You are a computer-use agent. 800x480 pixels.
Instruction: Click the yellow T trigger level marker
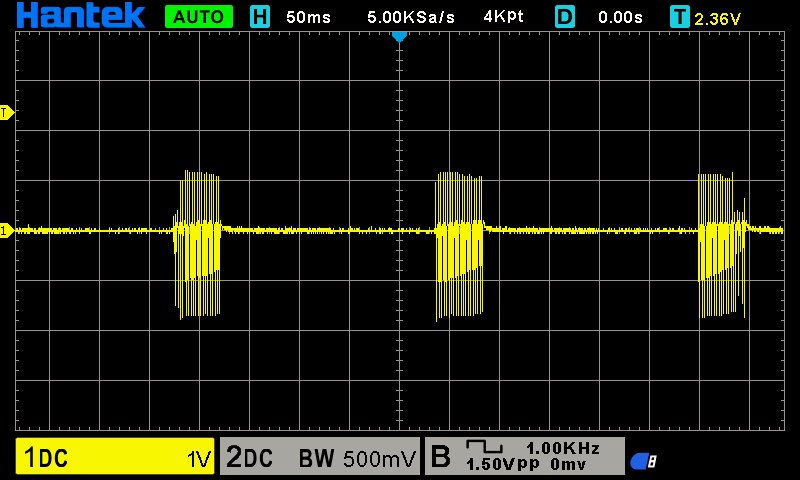7,112
